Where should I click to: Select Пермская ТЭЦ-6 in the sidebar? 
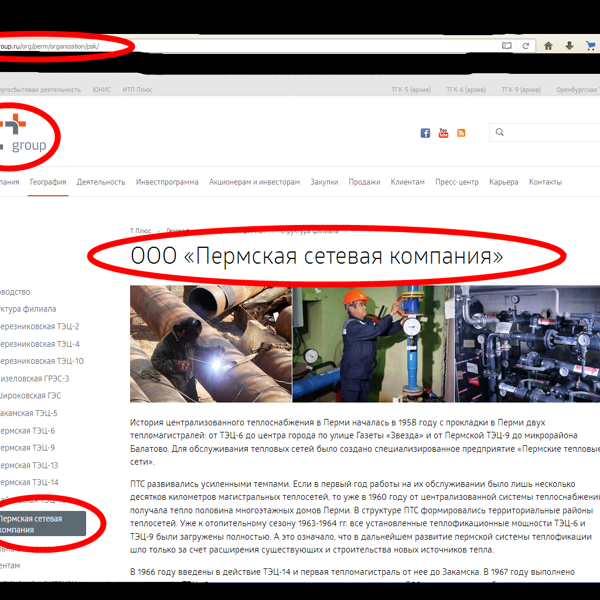pos(28,431)
